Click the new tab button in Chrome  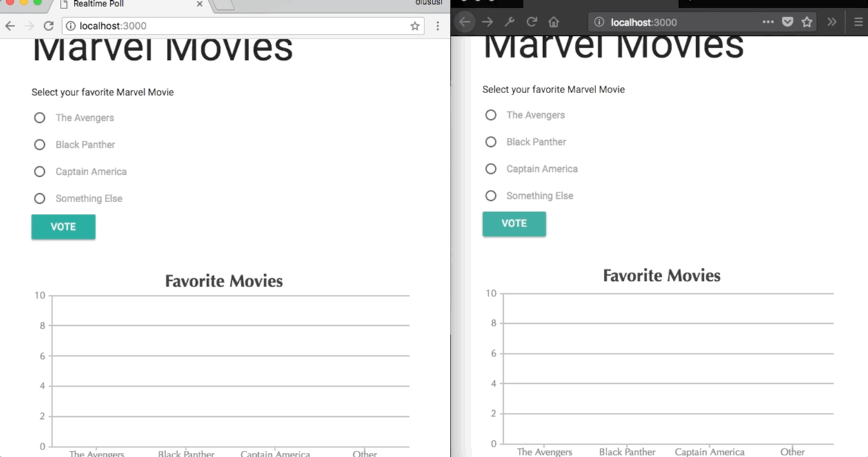224,6
